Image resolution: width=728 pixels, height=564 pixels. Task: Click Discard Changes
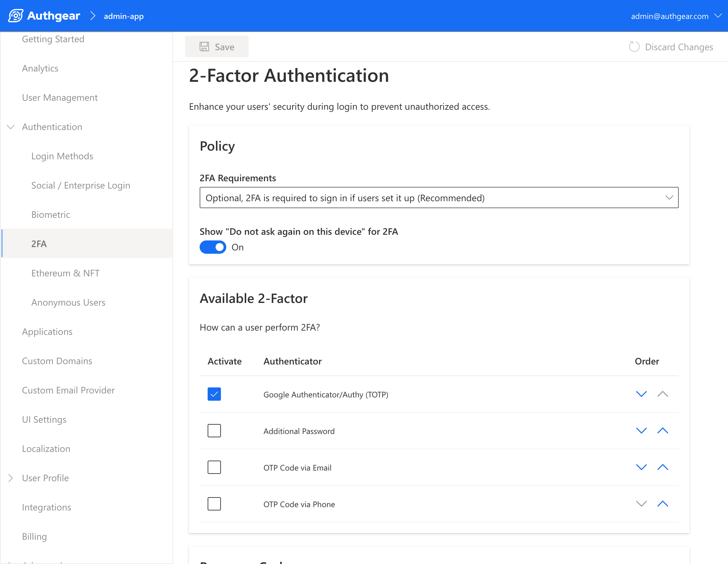coord(679,47)
